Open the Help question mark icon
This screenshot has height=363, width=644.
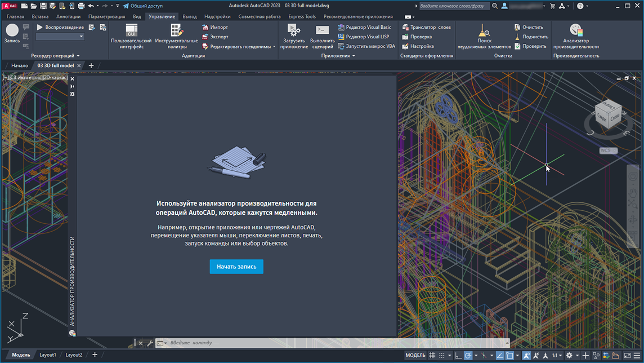580,6
